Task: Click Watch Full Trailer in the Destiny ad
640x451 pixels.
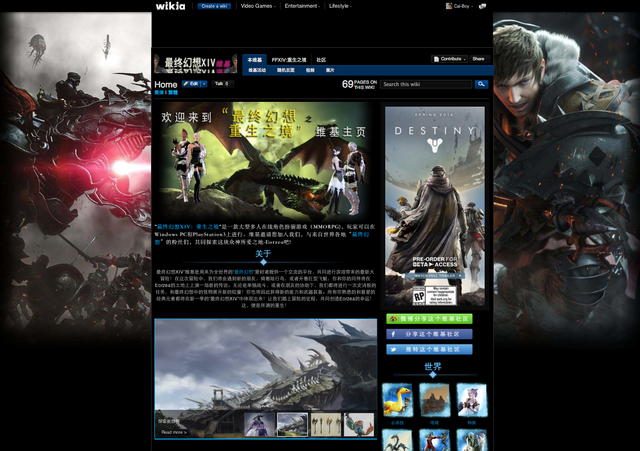Action: (x=435, y=276)
